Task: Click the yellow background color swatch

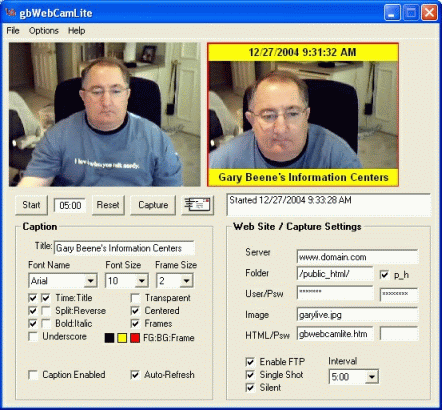Action: point(122,338)
